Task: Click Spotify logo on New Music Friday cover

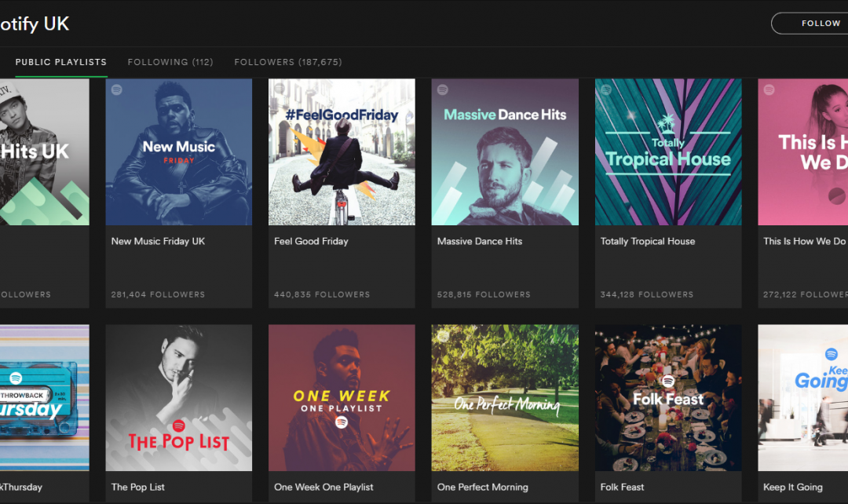Action: (116, 89)
